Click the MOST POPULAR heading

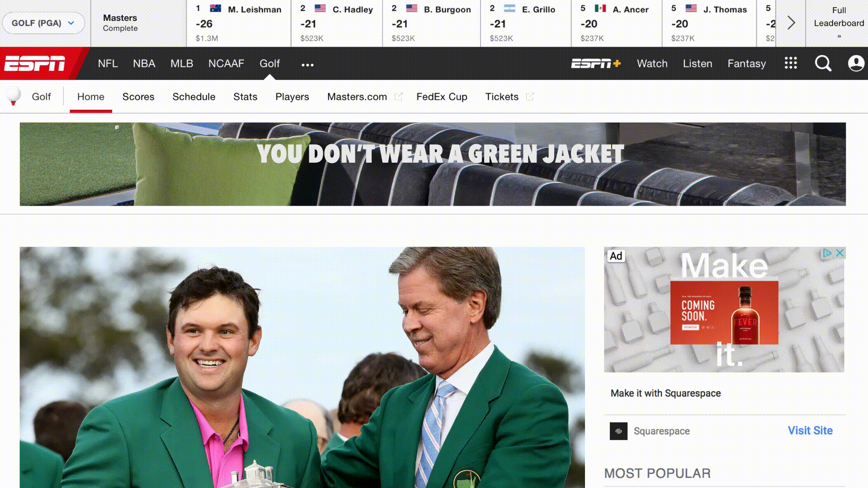point(657,473)
